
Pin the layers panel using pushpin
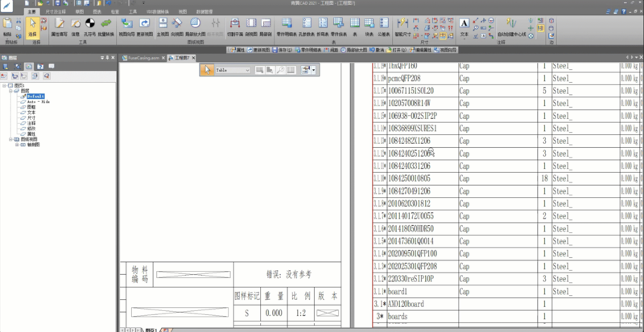[108, 58]
